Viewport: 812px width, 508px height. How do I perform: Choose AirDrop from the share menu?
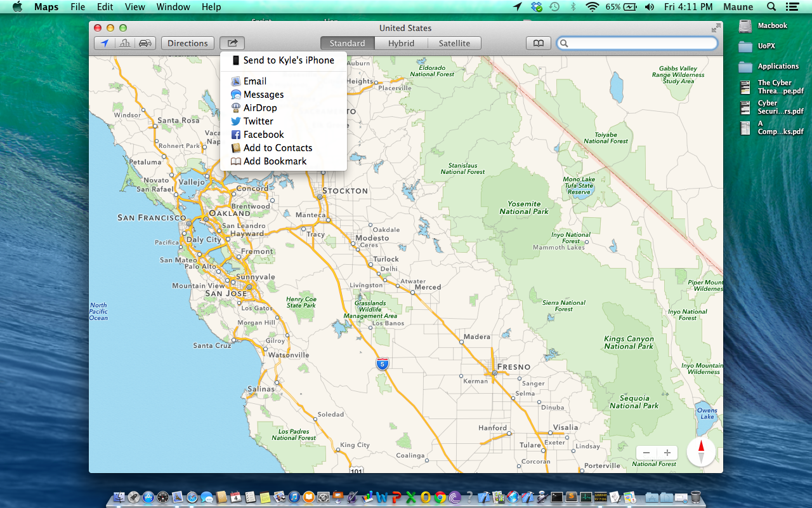point(284,108)
